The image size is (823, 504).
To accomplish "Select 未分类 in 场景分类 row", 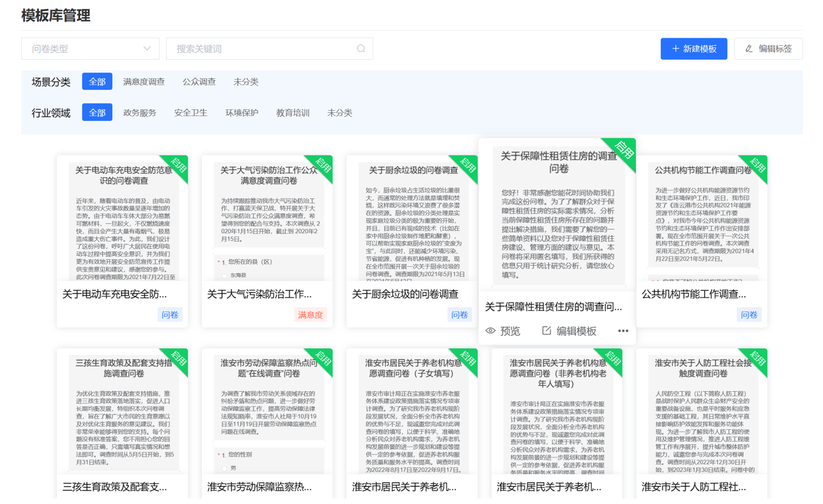I will coord(246,81).
